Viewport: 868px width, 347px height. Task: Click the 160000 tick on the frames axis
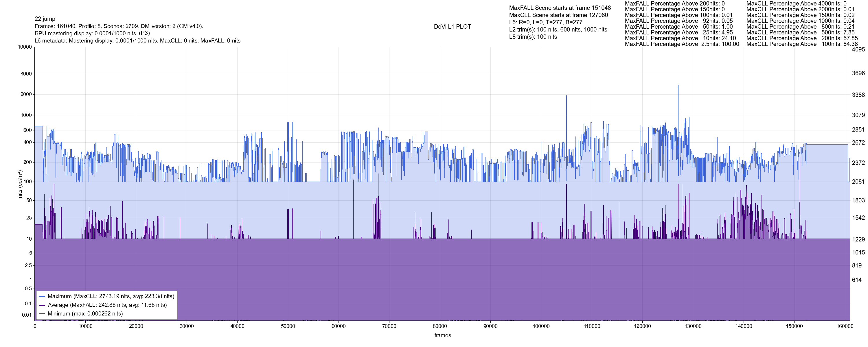pos(845,326)
